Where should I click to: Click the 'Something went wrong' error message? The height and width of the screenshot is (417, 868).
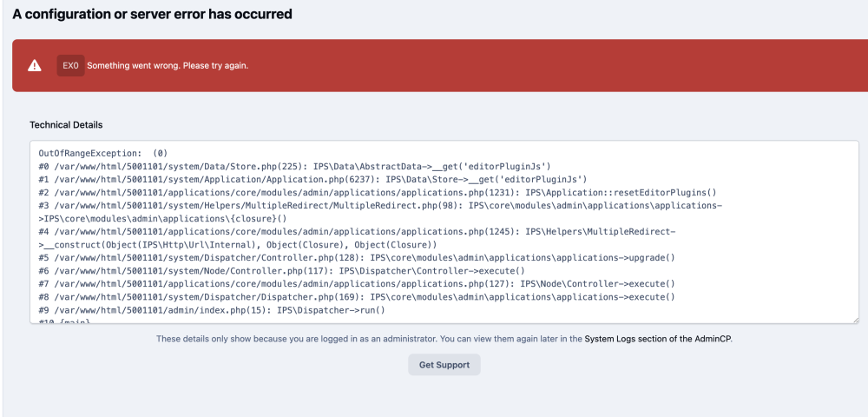coord(168,65)
